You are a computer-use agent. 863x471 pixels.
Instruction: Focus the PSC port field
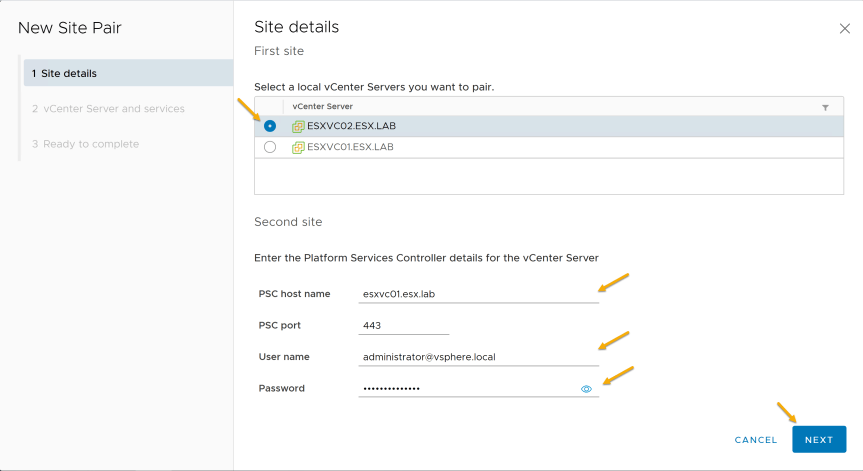(404, 325)
